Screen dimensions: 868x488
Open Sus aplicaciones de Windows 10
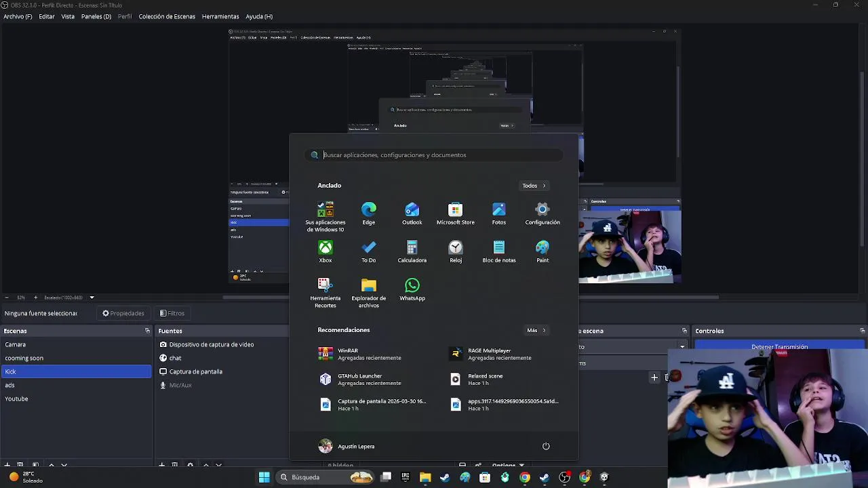tap(325, 217)
